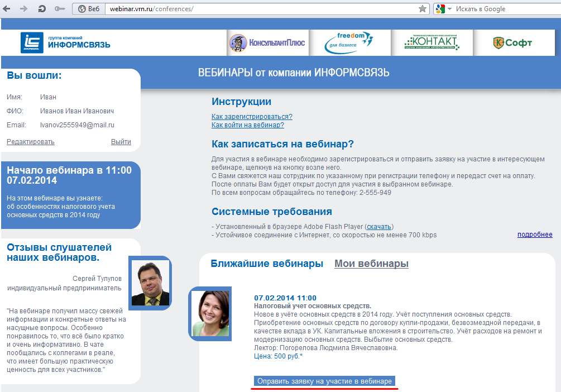
Task: Open Как войти на вебинар? link
Action: point(248,125)
